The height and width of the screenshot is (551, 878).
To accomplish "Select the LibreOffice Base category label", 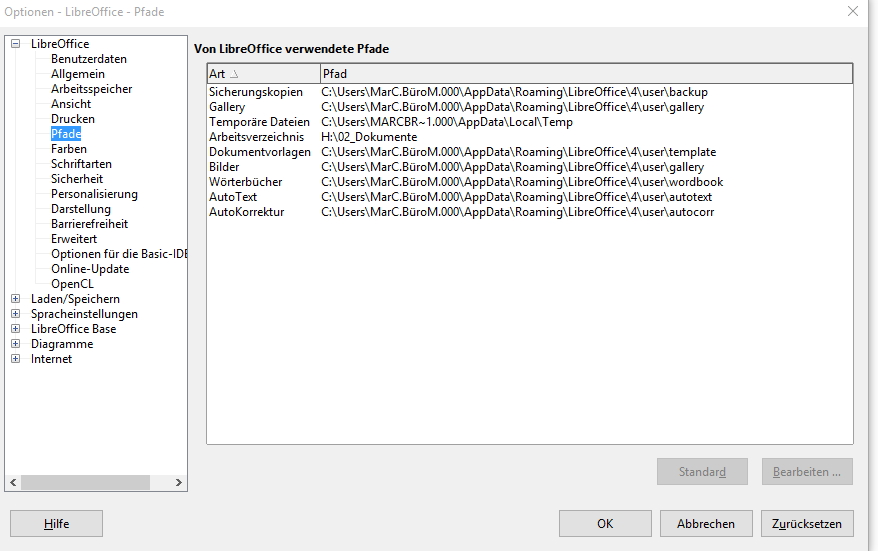I will pos(73,329).
